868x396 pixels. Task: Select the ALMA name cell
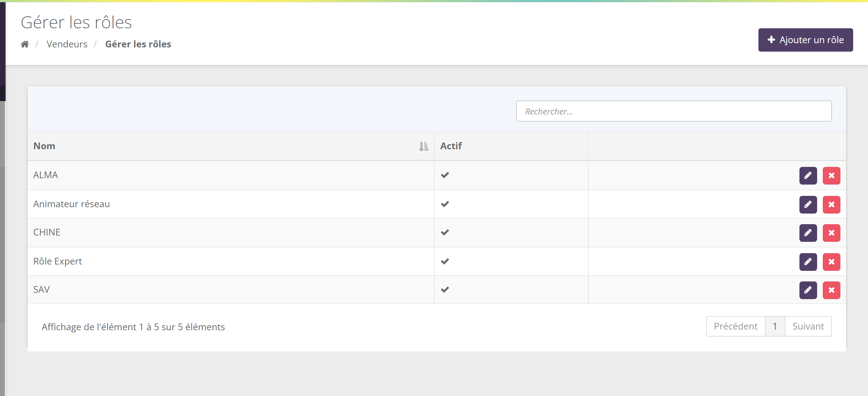231,175
